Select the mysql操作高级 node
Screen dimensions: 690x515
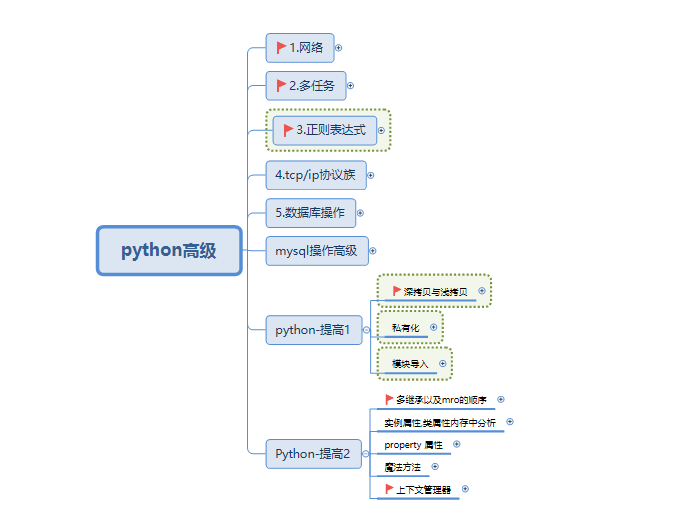pyautogui.click(x=317, y=251)
